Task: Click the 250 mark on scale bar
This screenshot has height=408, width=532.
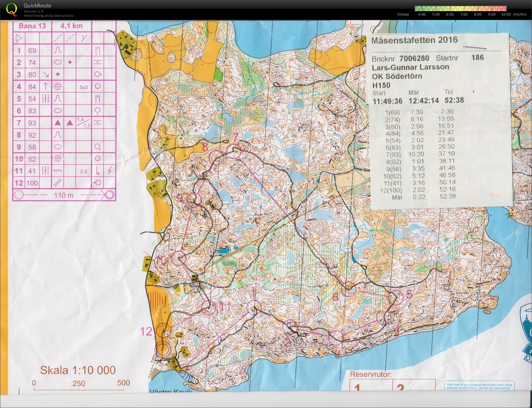Action: pyautogui.click(x=79, y=383)
